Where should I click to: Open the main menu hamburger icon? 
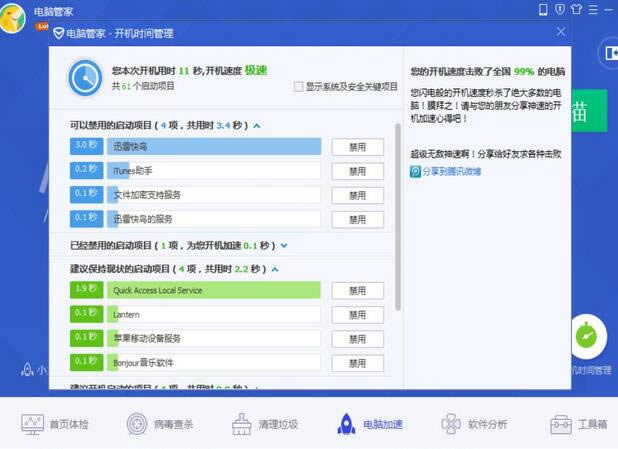point(593,9)
